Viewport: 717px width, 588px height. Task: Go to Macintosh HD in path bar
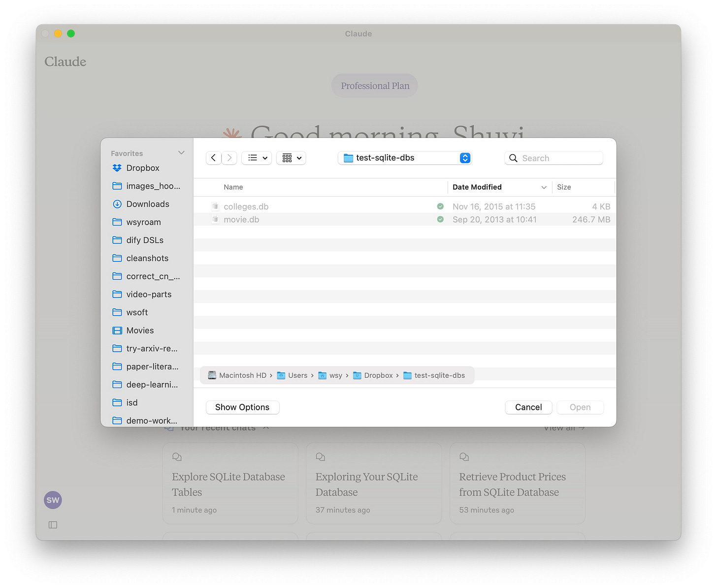pos(237,375)
